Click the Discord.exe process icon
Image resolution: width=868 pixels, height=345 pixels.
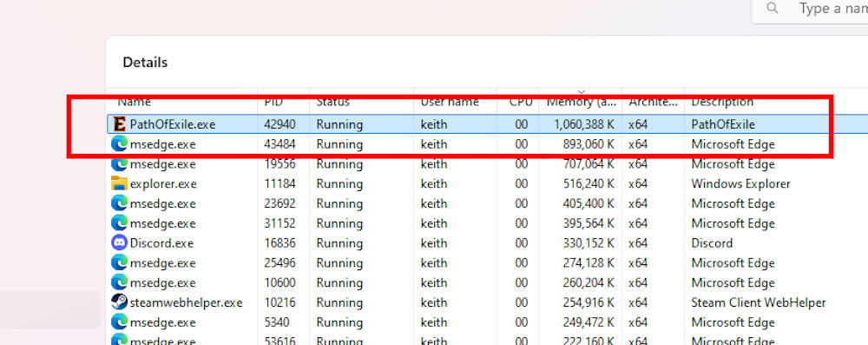coord(119,243)
